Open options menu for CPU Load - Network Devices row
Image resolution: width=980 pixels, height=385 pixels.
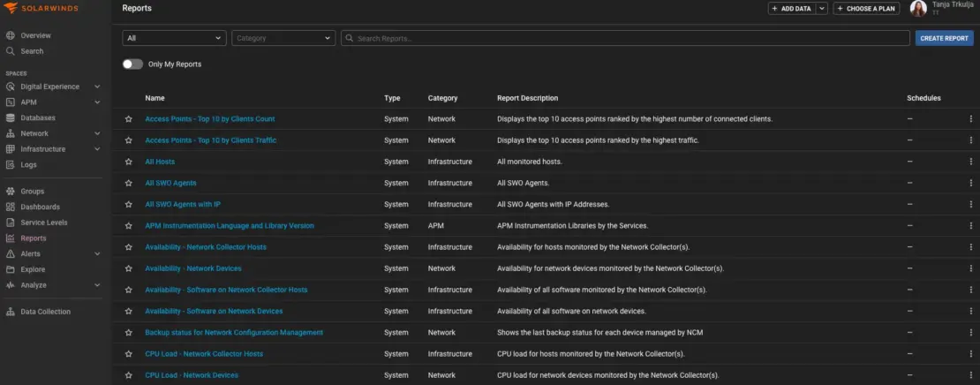pyautogui.click(x=970, y=375)
